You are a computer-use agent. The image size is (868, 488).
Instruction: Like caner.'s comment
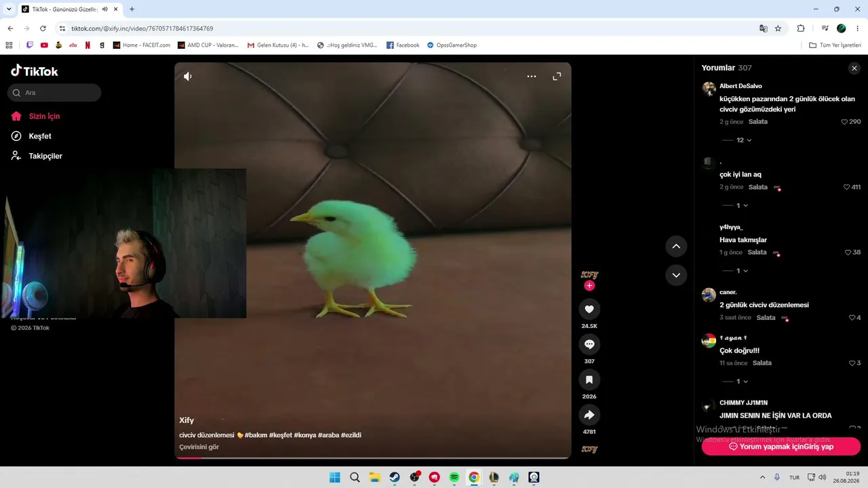pyautogui.click(x=852, y=317)
